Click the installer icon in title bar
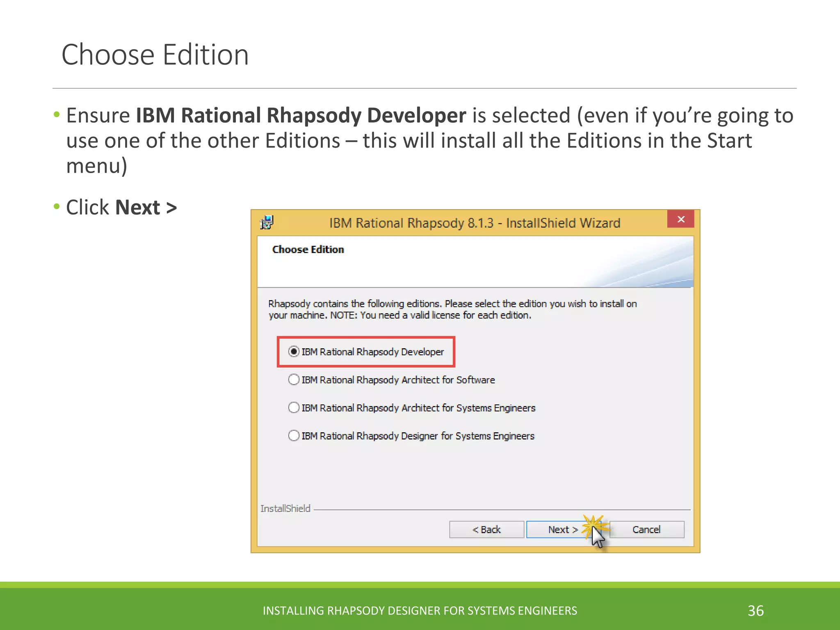840x630 pixels. [x=267, y=222]
